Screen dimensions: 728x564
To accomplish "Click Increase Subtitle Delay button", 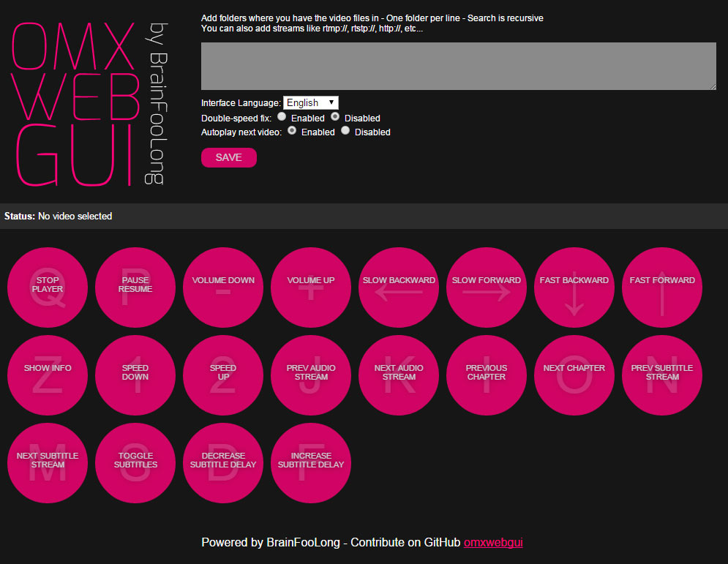I will (311, 463).
